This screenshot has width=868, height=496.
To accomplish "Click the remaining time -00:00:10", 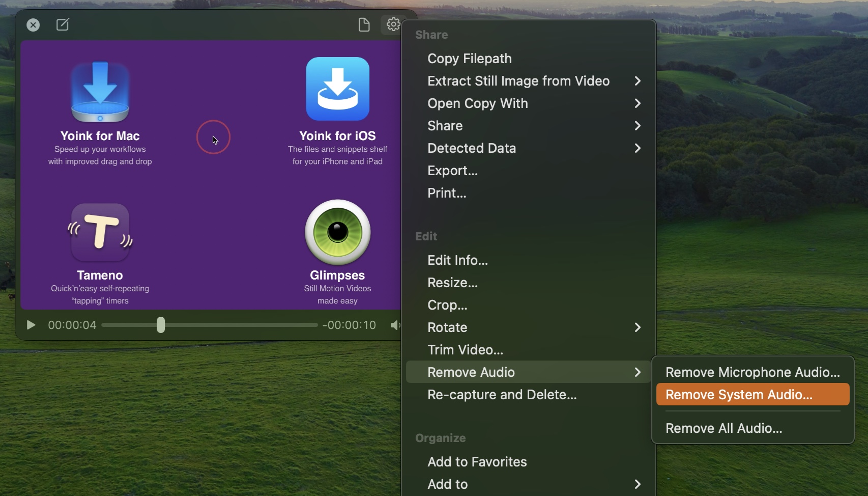I will point(350,325).
